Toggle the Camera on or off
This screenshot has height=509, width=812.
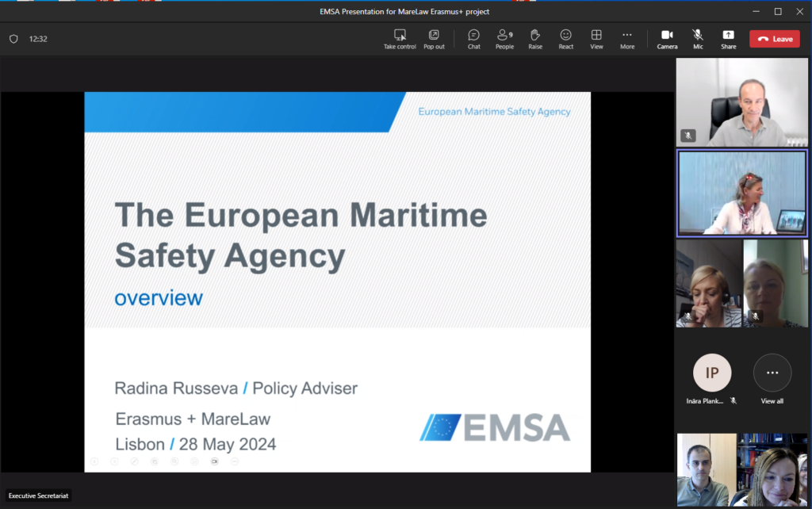667,38
